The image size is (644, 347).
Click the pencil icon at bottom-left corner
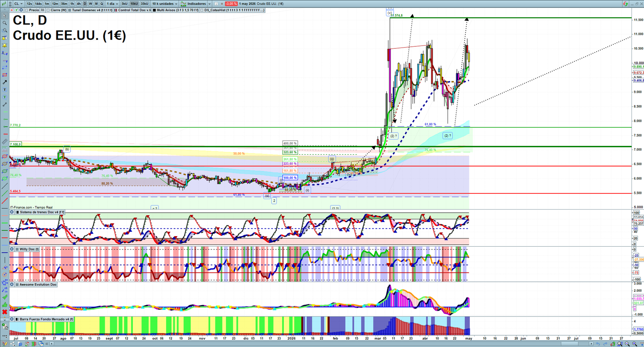pos(4,343)
